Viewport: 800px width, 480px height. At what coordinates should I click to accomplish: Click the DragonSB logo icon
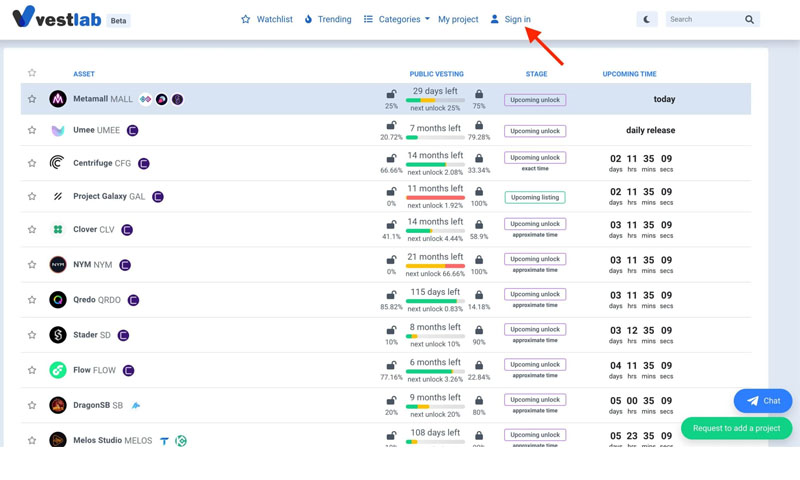(x=58, y=406)
